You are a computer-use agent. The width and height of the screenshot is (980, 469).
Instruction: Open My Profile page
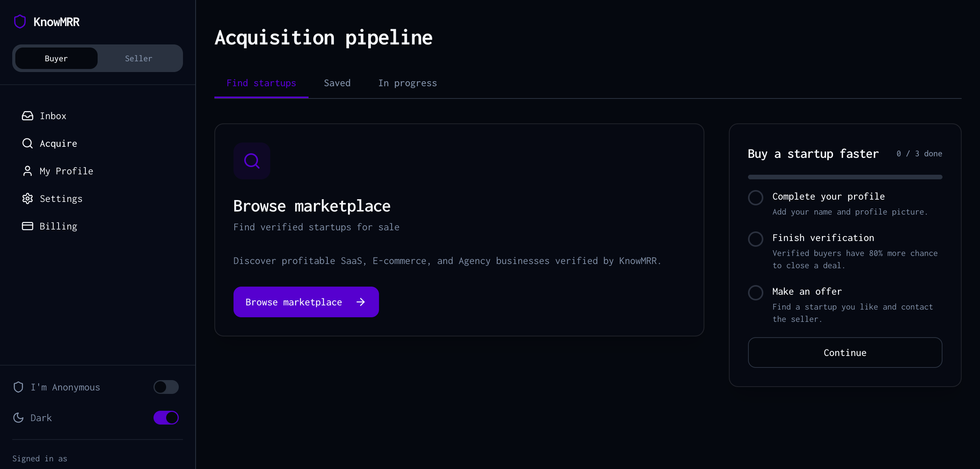pyautogui.click(x=98, y=171)
